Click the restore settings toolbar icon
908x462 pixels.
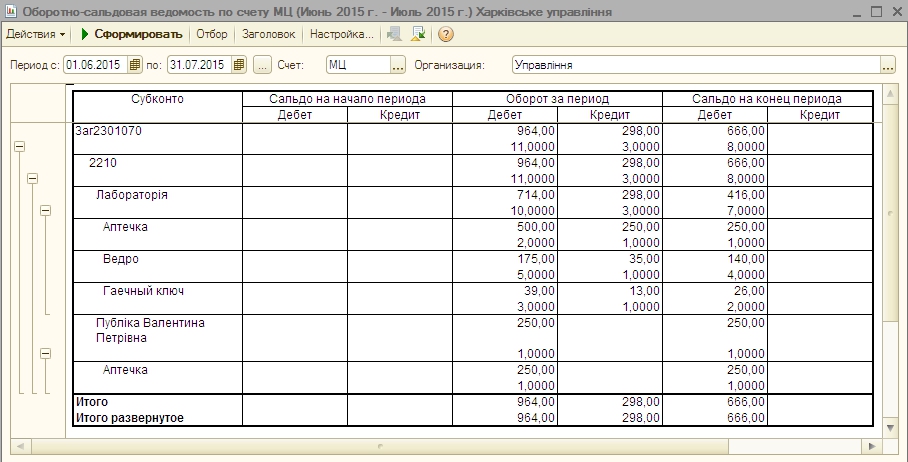394,34
